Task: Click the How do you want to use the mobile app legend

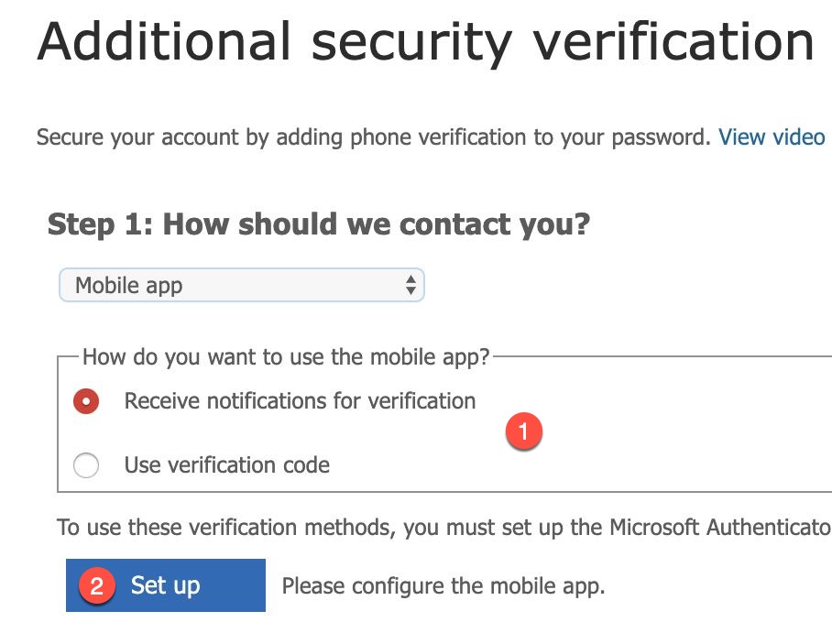Action: point(286,356)
